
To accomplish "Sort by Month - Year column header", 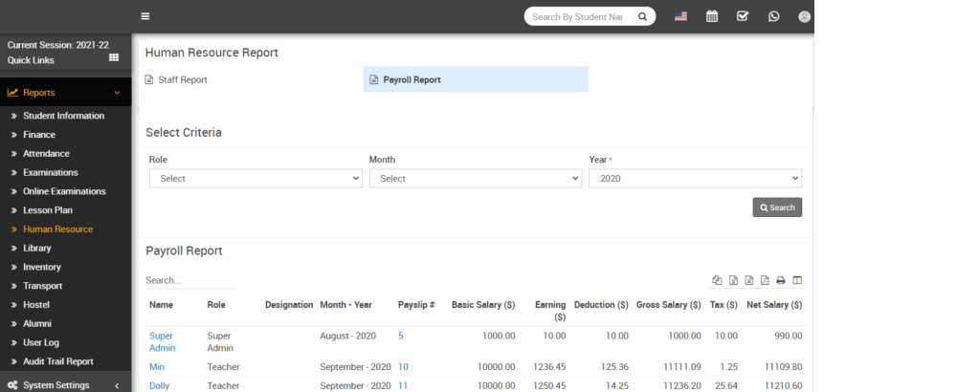I will [345, 305].
